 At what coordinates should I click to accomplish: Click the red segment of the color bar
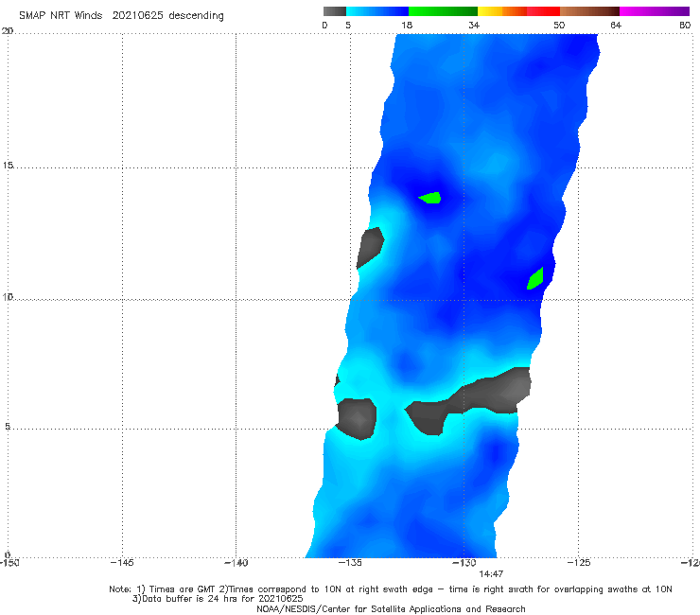(x=543, y=11)
